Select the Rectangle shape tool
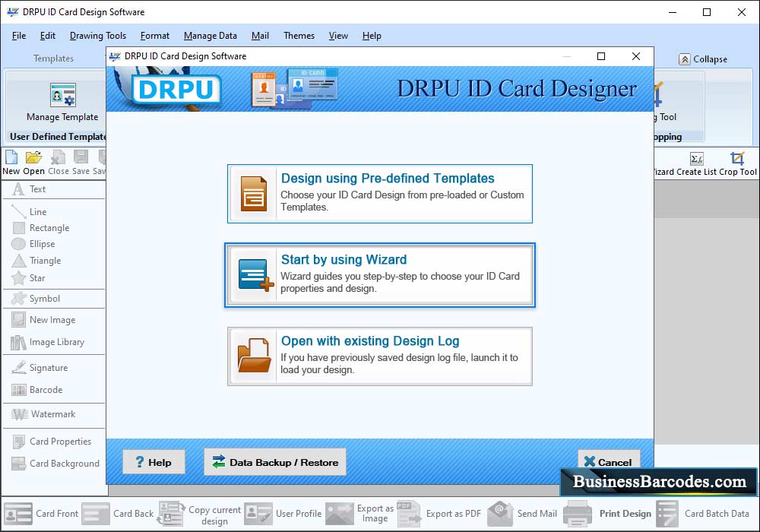This screenshot has width=760, height=532. click(x=41, y=228)
